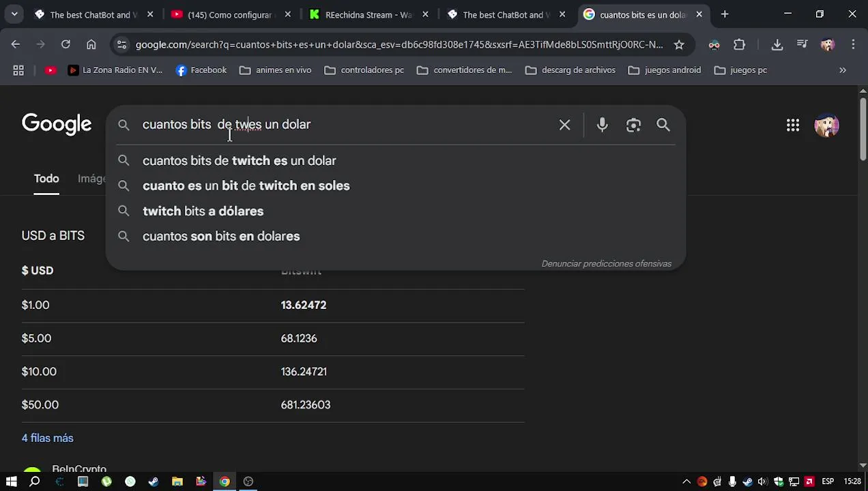Image resolution: width=868 pixels, height=491 pixels.
Task: Switch to REechidna Stream tab
Action: pyautogui.click(x=368, y=14)
